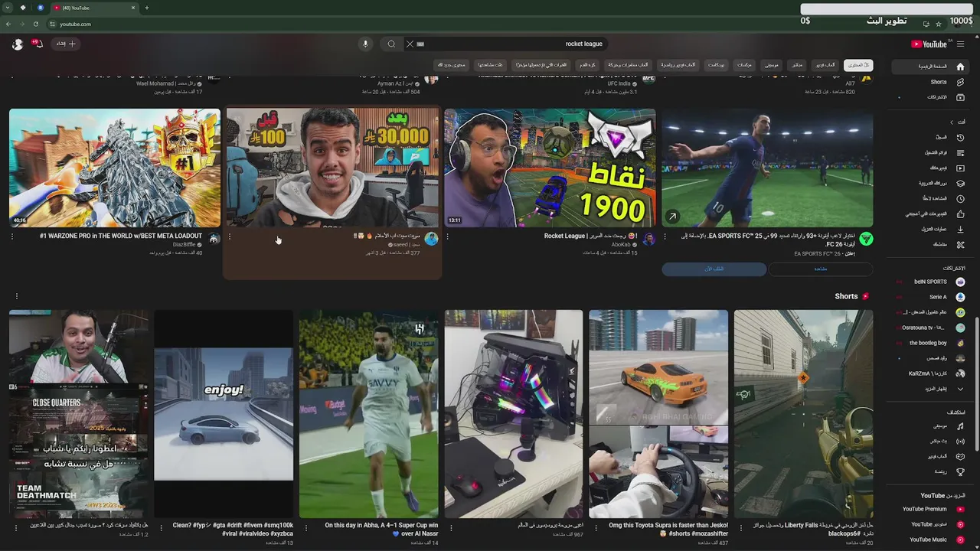Select the Podcasts filter chip
980x551 pixels.
pos(717,65)
